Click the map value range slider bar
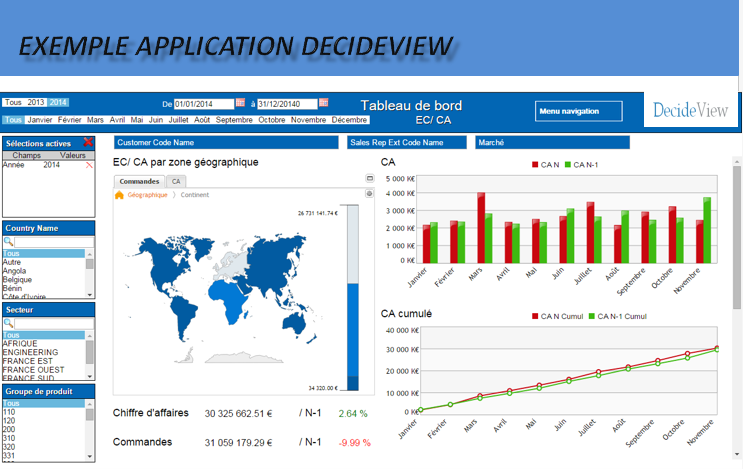This screenshot has width=743, height=469. tap(353, 300)
